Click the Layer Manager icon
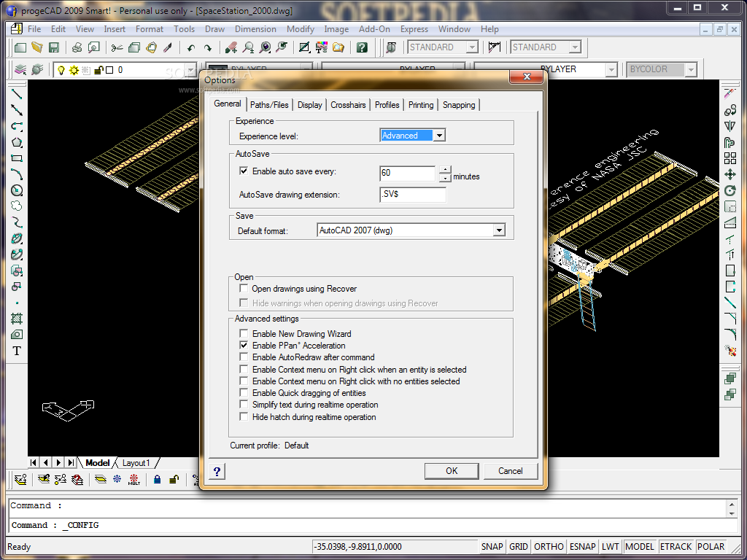Image resolution: width=747 pixels, height=560 pixels. (x=20, y=69)
